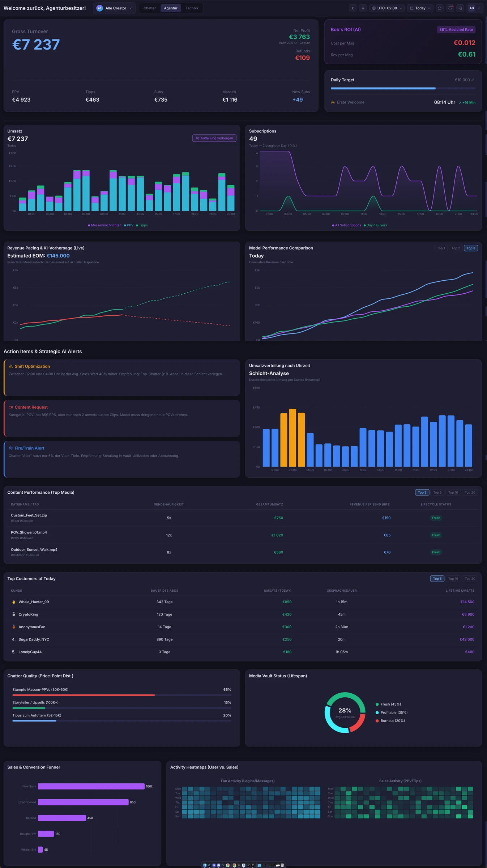Toggle Burnout (20%) legend entry
This screenshot has width=487, height=868.
(390, 721)
